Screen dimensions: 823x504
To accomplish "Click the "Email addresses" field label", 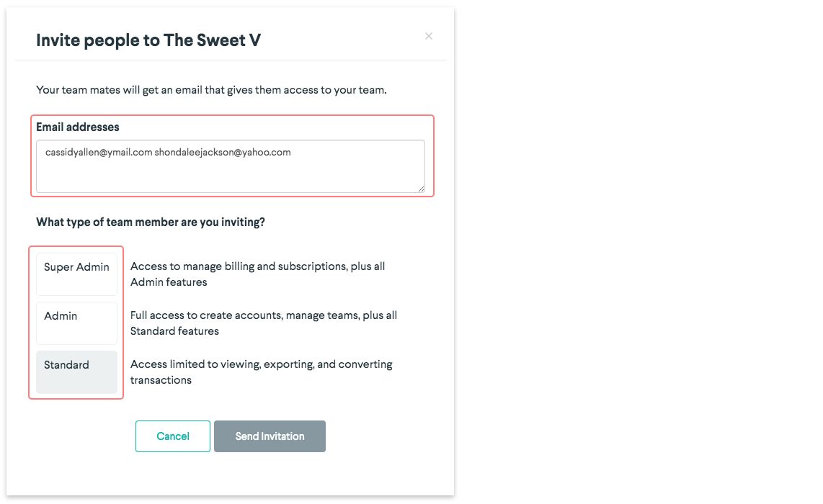I will [78, 127].
